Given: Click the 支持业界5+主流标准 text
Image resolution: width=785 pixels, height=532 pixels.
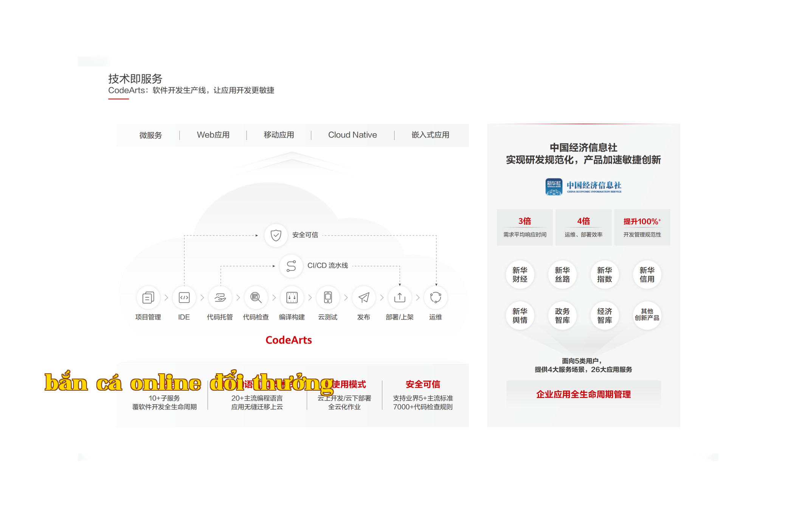Looking at the screenshot, I should click(x=423, y=398).
